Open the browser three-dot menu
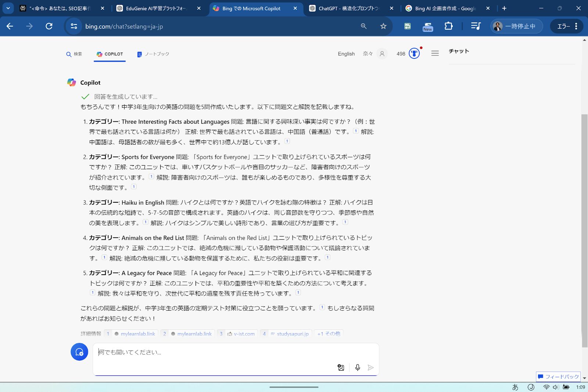The height and width of the screenshot is (392, 588). [576, 26]
